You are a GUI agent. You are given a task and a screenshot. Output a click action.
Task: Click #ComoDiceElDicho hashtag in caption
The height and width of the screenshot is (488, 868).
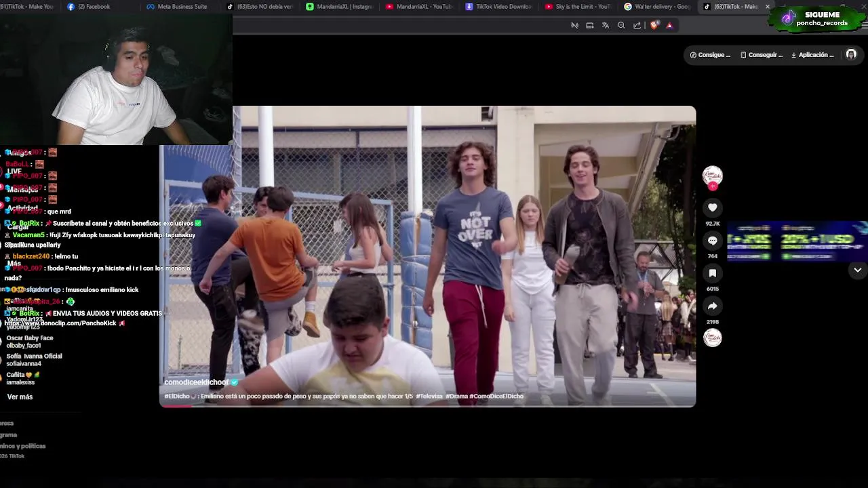point(496,396)
